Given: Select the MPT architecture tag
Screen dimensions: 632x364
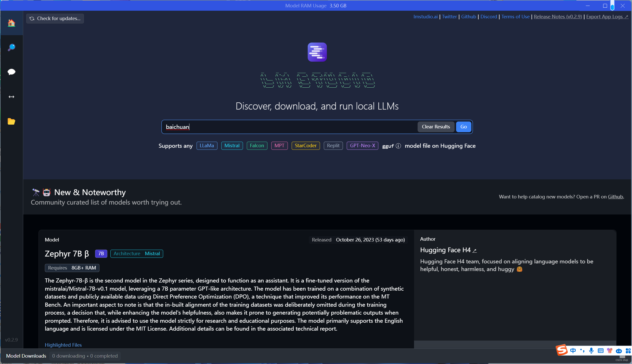Looking at the screenshot, I should click(279, 146).
